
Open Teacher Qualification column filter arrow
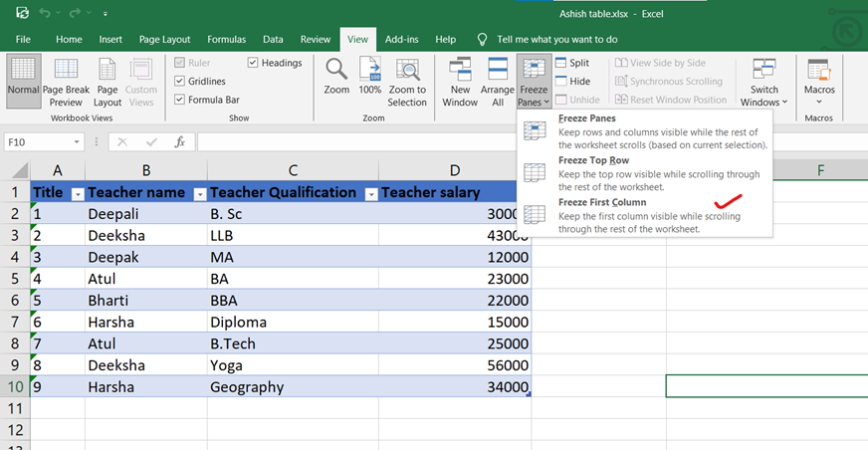369,194
